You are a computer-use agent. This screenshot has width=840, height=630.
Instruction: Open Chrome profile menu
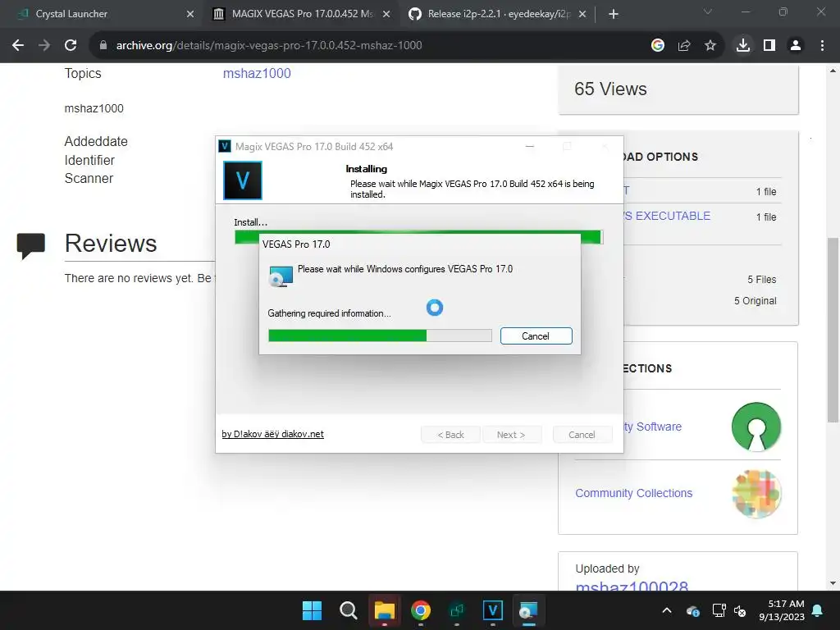[796, 46]
